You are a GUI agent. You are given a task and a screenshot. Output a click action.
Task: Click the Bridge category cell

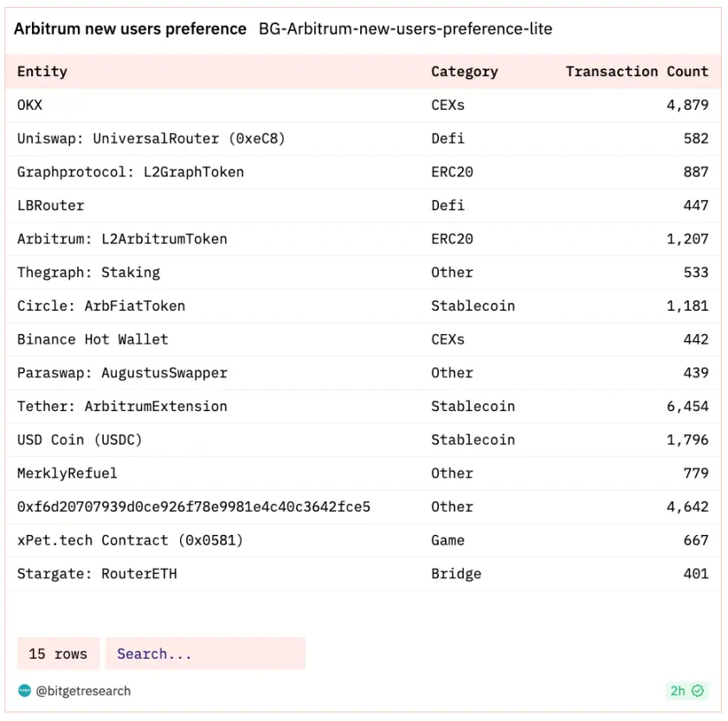456,574
